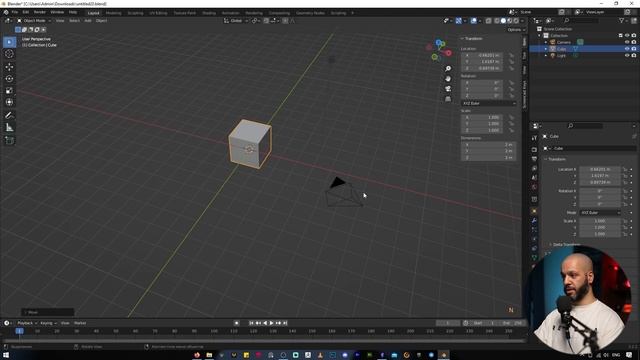The image size is (640, 360).
Task: Switch to the Shading workspace tab
Action: click(x=209, y=13)
